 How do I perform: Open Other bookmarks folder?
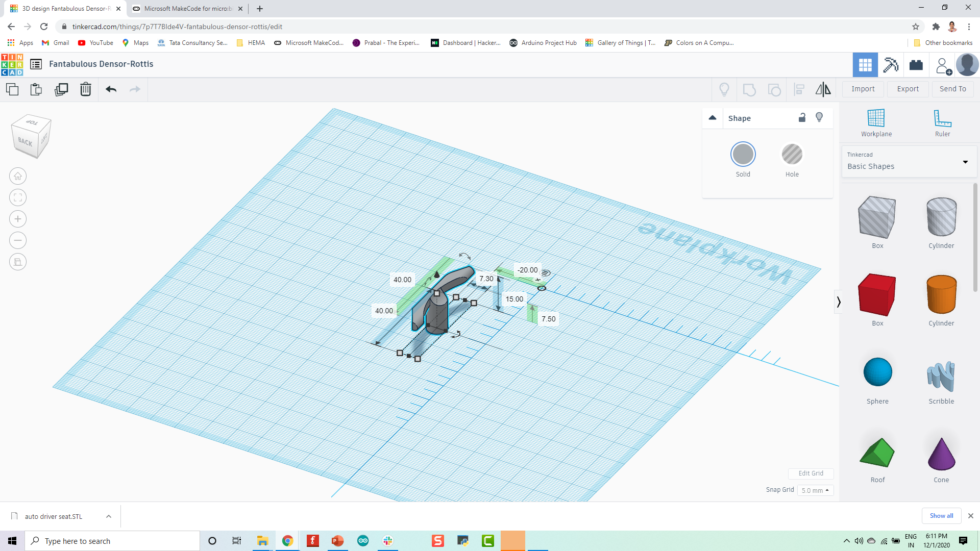click(943, 43)
